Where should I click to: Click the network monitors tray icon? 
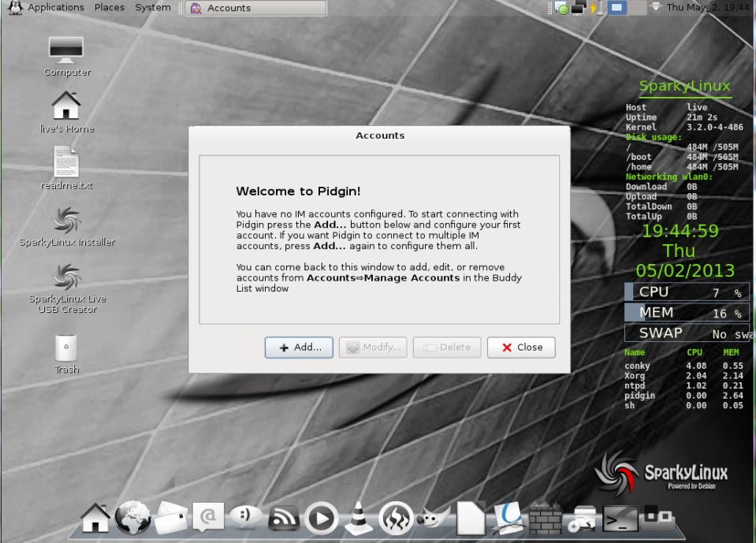[x=578, y=8]
